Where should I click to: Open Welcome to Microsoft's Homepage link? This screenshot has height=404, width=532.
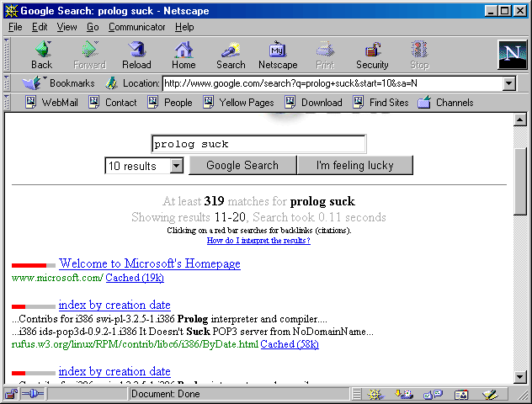tap(150, 263)
